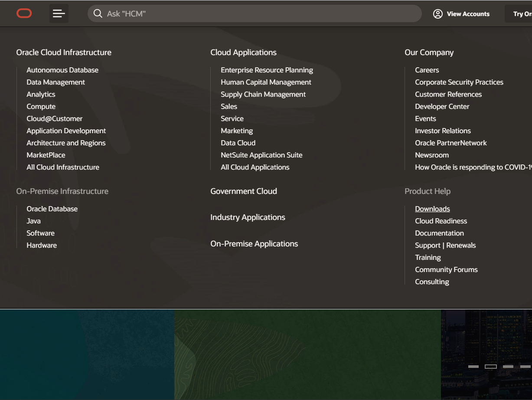532x400 pixels.
Task: Go to Human Capital Management
Action: 266,82
